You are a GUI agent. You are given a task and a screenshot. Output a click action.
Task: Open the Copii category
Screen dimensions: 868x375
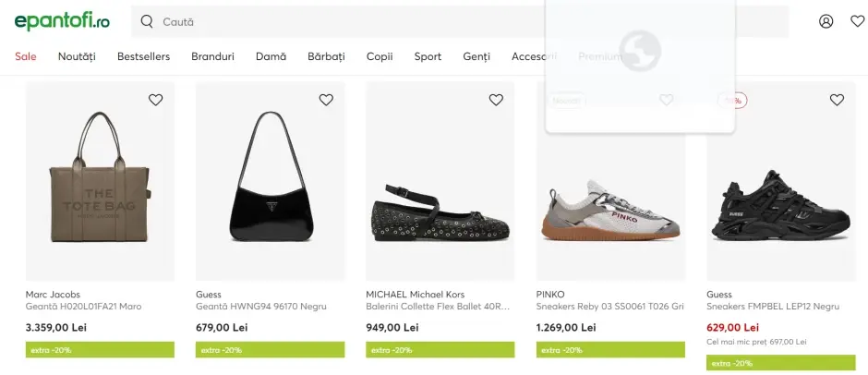coord(380,56)
